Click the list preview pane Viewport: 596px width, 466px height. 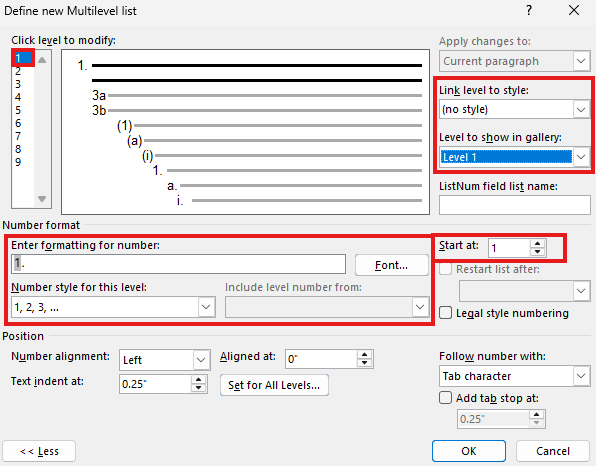[x=246, y=132]
